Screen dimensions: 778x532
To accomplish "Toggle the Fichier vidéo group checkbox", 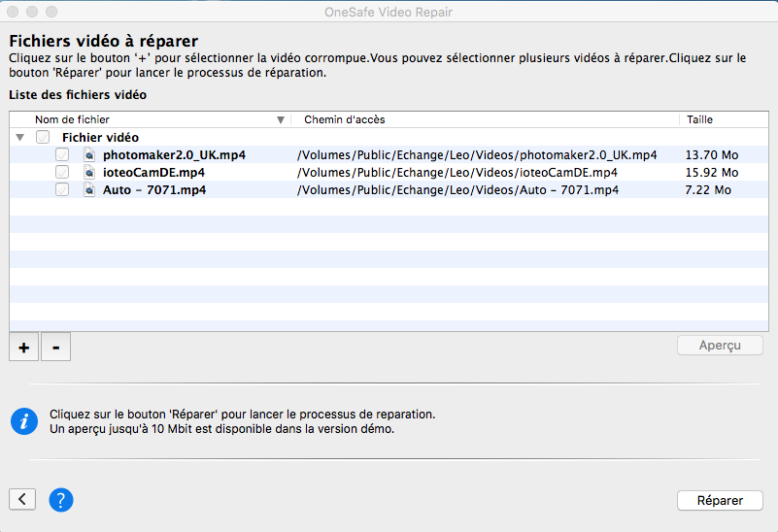I will [x=43, y=138].
